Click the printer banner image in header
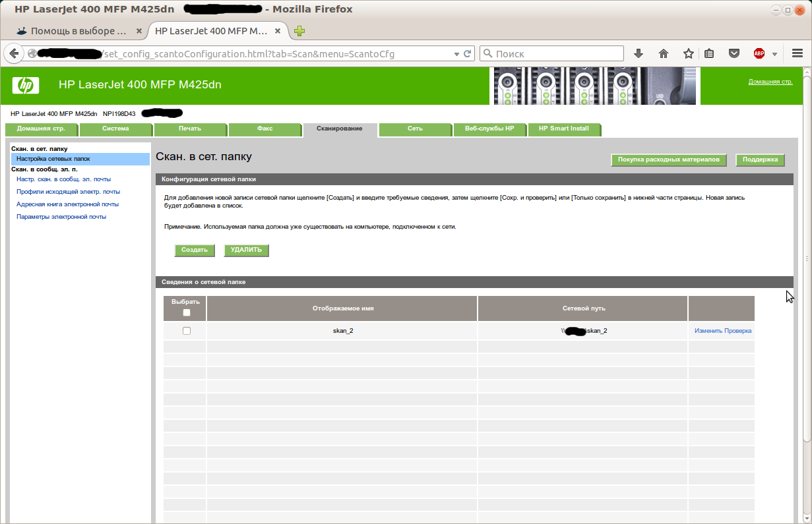Image resolution: width=812 pixels, height=524 pixels. (595, 86)
